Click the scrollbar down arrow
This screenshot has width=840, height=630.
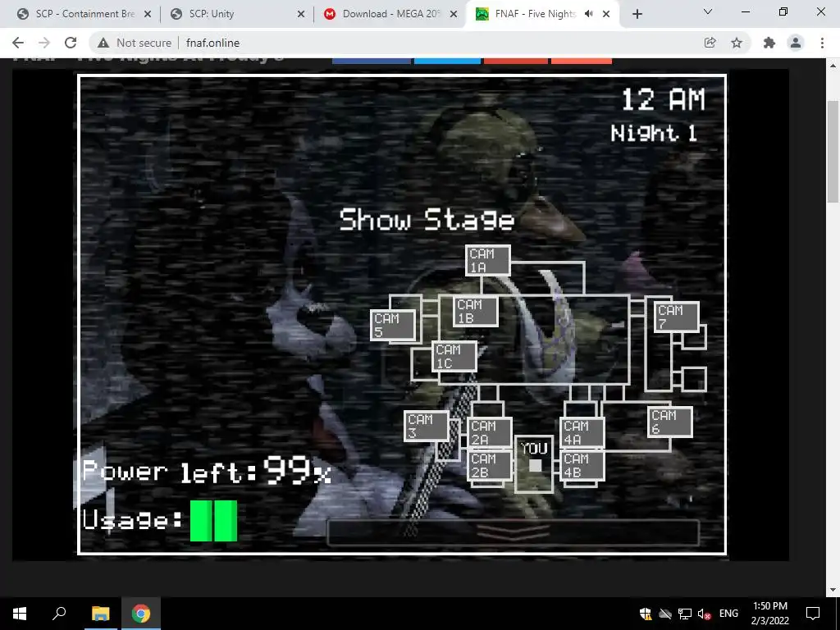point(833,590)
